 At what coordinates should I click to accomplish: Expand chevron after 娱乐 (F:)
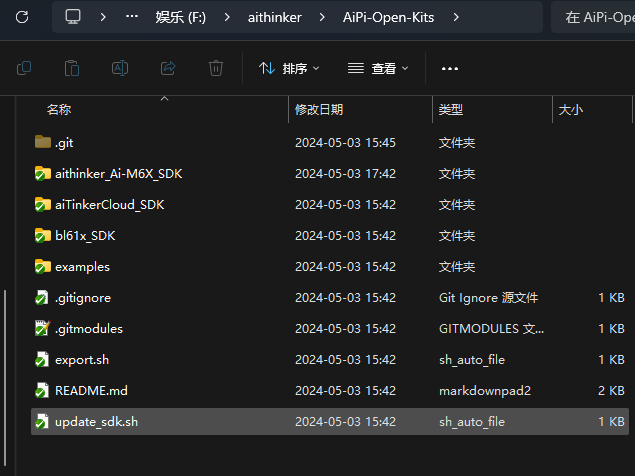(227, 17)
